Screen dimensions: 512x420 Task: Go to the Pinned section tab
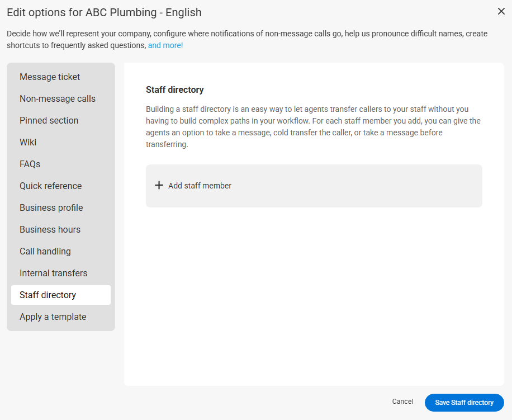click(49, 121)
